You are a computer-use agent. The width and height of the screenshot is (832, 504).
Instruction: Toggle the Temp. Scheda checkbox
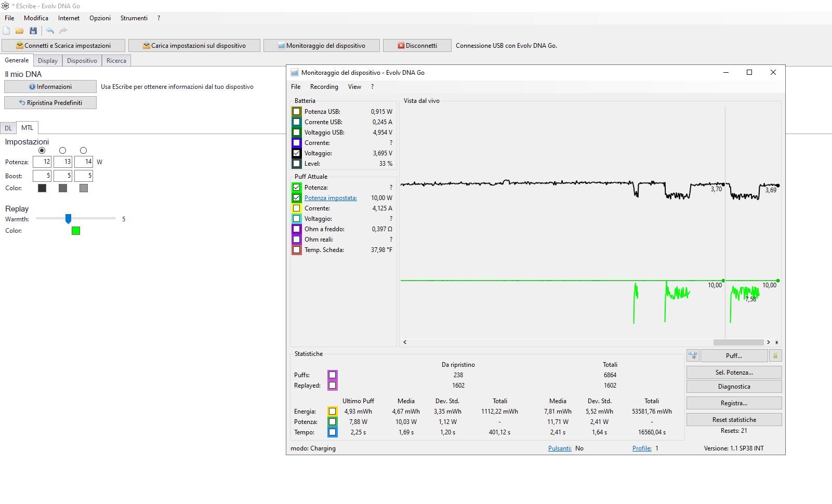pos(297,250)
